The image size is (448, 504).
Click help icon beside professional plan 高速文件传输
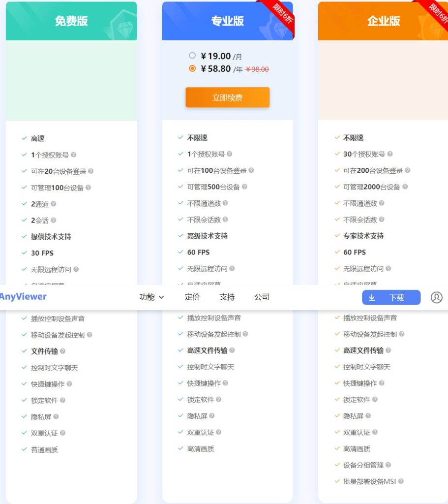[232, 350]
